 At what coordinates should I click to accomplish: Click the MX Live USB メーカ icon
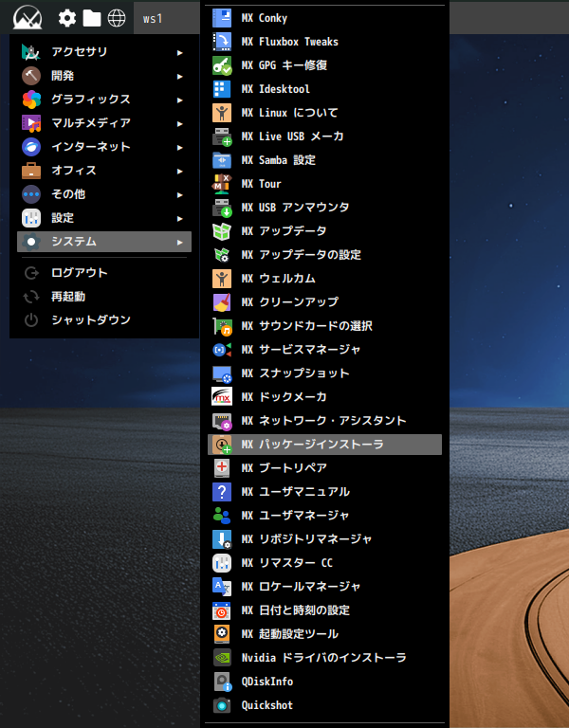tap(222, 136)
